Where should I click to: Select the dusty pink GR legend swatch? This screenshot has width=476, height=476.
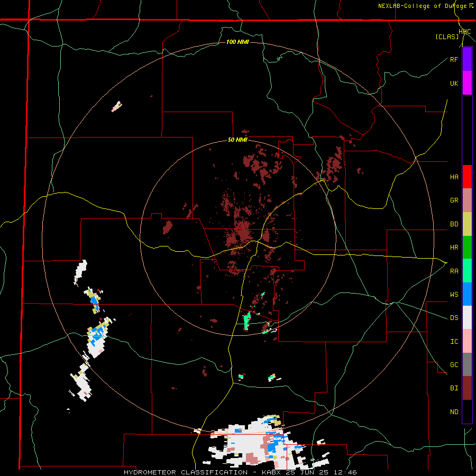467,200
